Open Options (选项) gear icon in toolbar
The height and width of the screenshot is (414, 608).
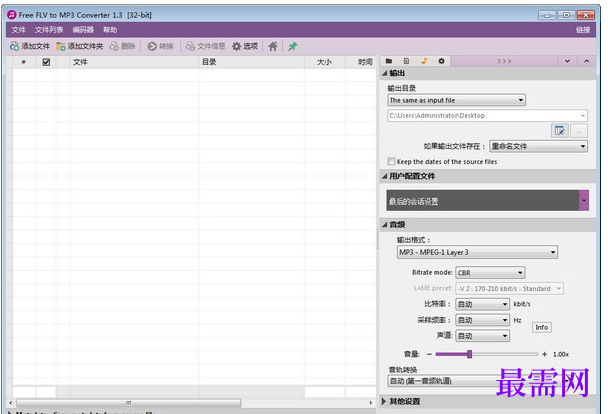(x=237, y=47)
